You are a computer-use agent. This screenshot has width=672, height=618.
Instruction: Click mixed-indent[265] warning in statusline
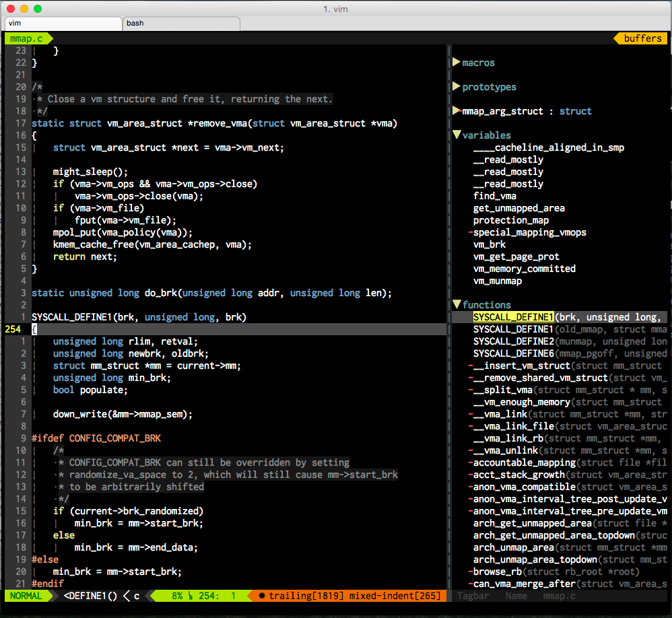pos(395,596)
